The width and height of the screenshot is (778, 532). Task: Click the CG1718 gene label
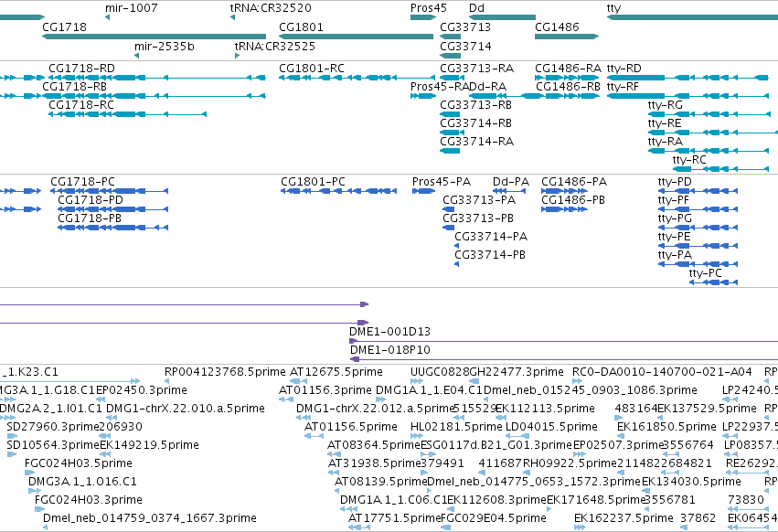[x=64, y=27]
